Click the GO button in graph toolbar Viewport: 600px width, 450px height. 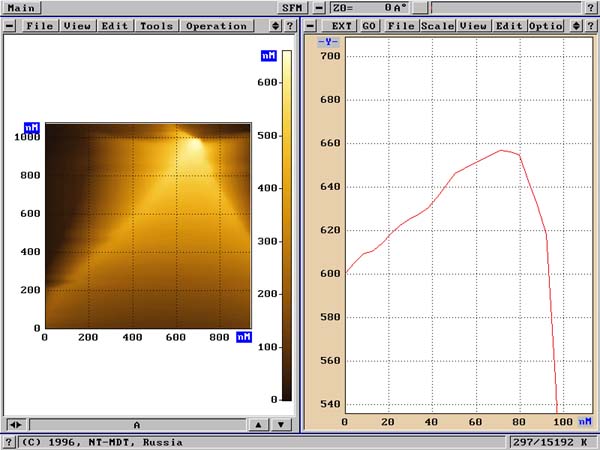point(370,25)
